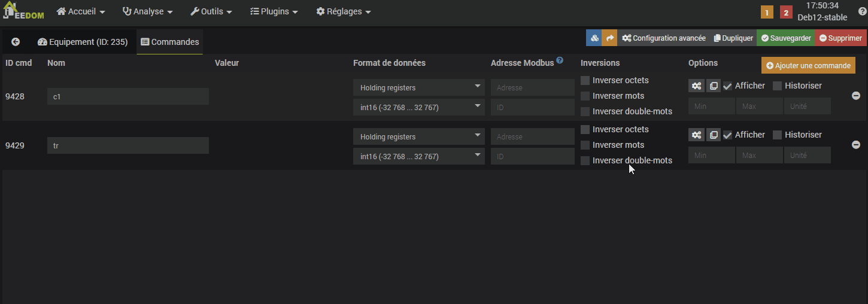Open int16 data type dropdown for tr
Viewport: 868px width, 304px height.
tap(418, 156)
